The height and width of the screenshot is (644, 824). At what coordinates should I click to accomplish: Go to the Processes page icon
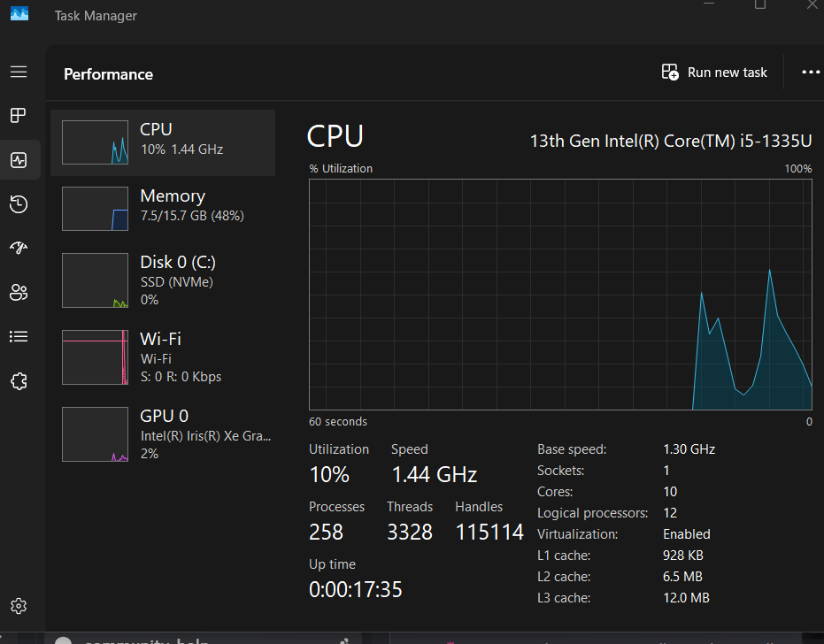tap(19, 115)
